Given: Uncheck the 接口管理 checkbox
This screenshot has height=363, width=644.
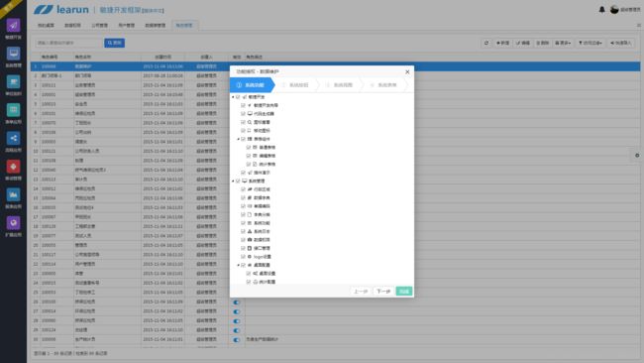Looking at the screenshot, I should pyautogui.click(x=243, y=248).
